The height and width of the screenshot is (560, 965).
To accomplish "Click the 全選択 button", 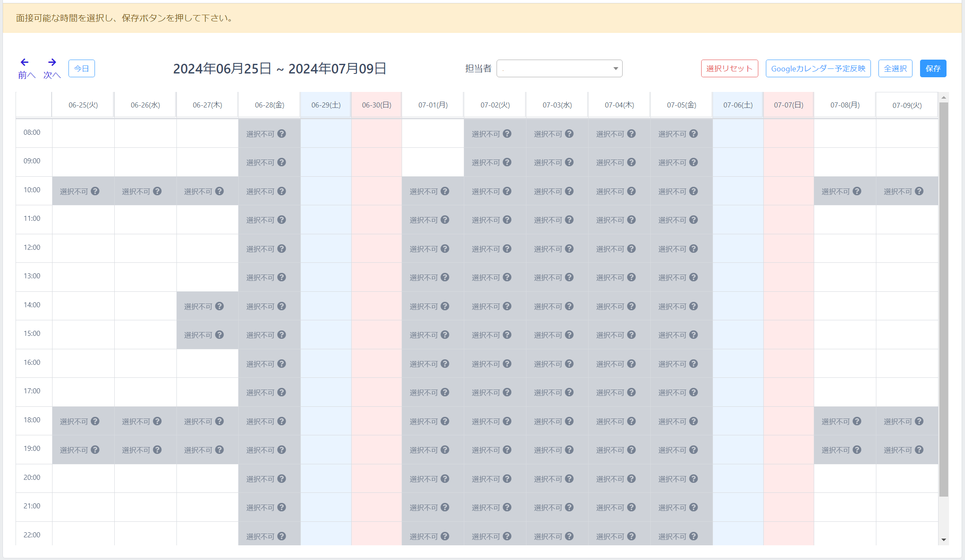I will [x=895, y=68].
